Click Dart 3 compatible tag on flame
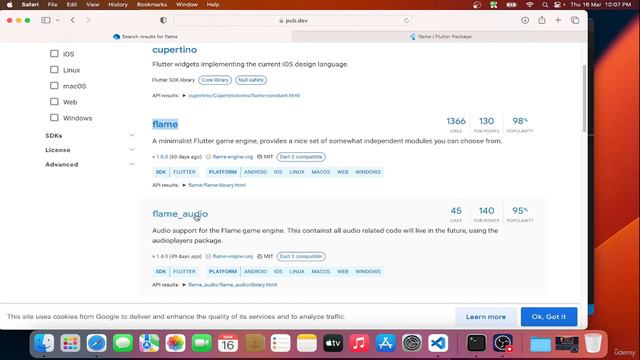Screen dimensions: 640x360 coord(301,157)
